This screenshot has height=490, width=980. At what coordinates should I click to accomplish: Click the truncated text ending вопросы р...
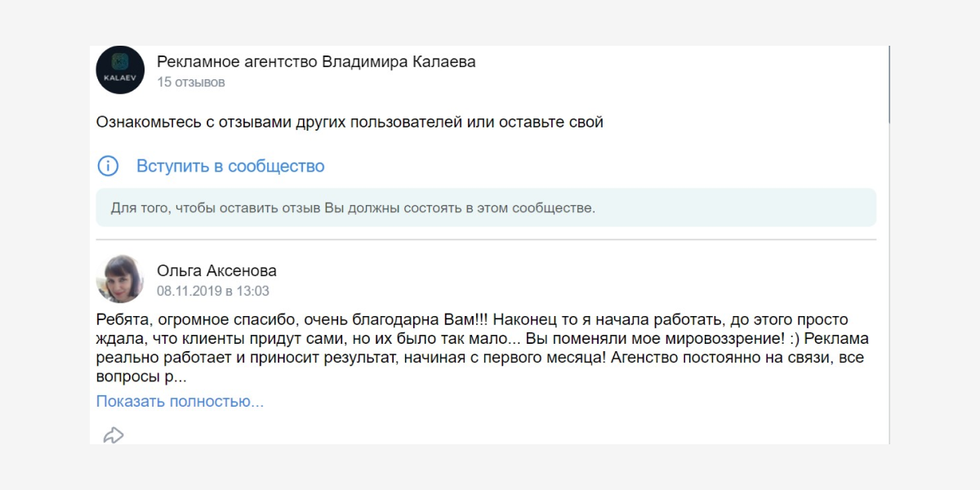pos(140,378)
